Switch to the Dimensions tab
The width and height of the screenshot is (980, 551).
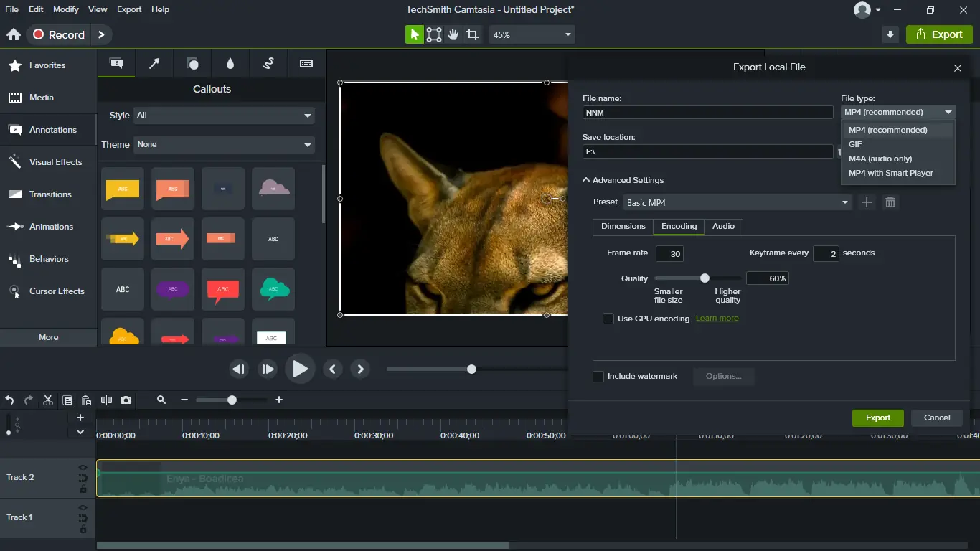click(623, 226)
